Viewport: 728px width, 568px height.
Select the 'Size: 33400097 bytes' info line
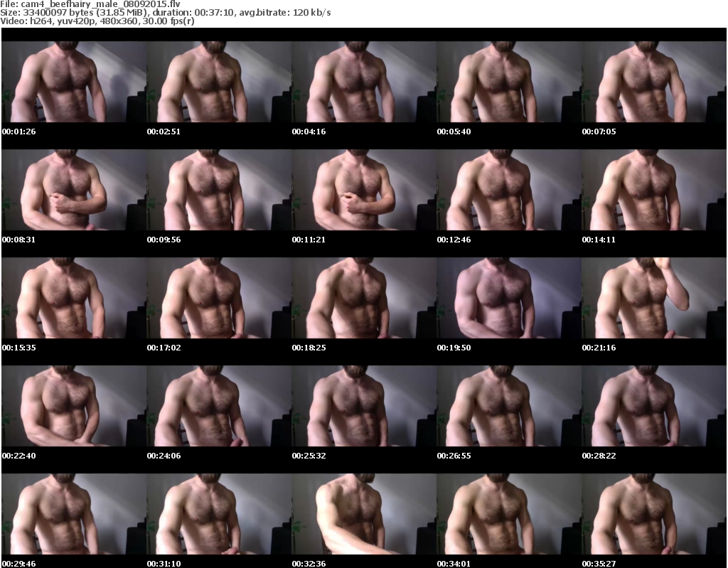[165, 13]
